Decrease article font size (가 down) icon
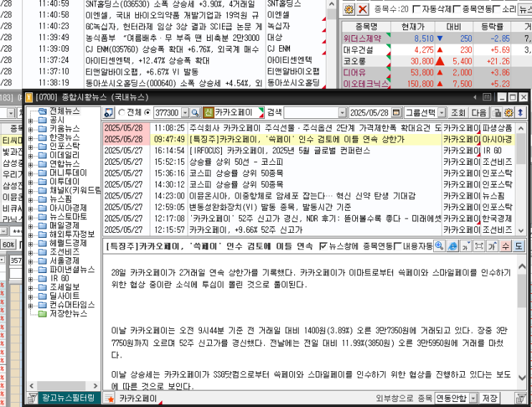532x407 pixels. [466, 246]
